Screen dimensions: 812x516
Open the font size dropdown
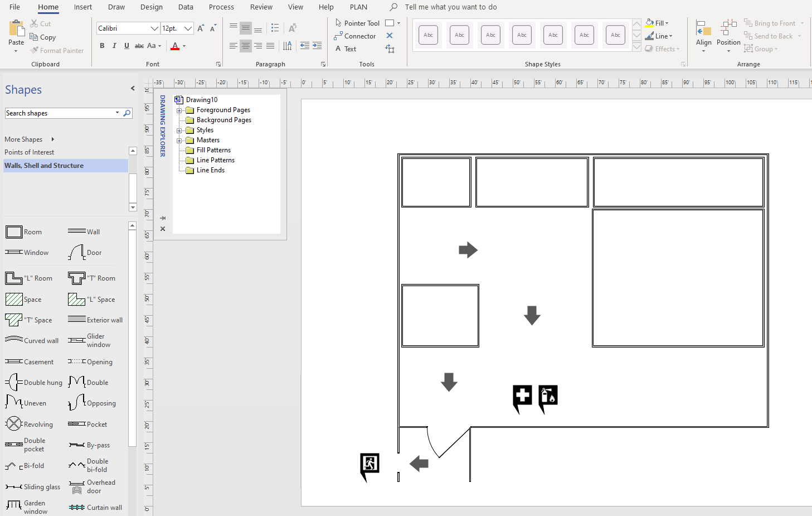(188, 27)
